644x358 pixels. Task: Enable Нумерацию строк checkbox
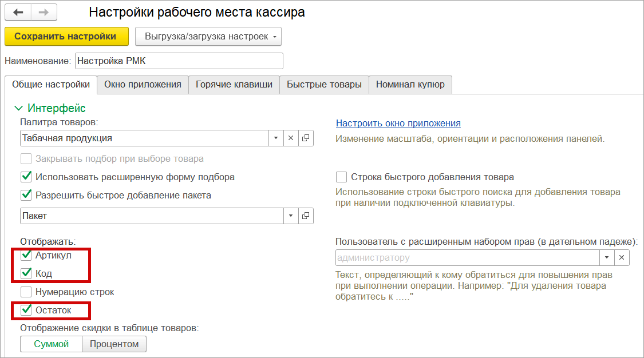(x=26, y=292)
